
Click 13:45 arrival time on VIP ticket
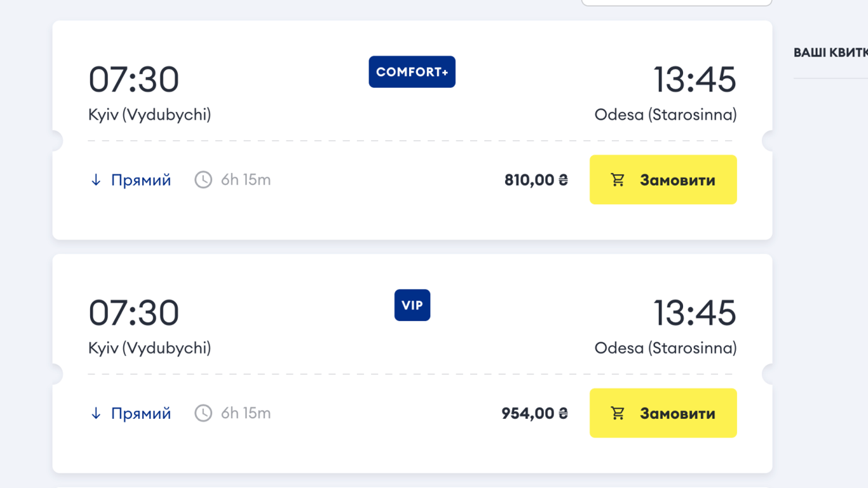coord(695,313)
